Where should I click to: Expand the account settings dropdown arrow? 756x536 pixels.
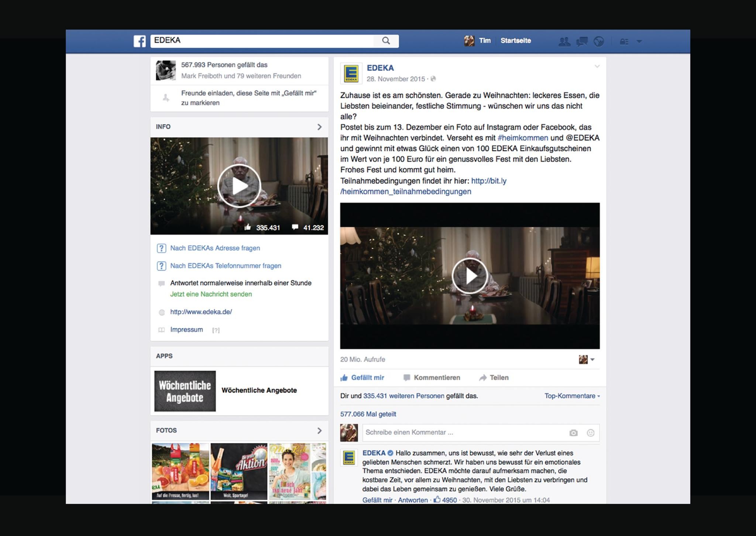639,41
